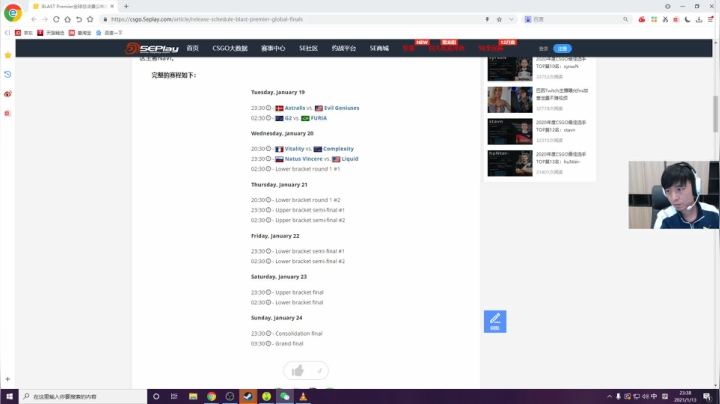The height and width of the screenshot is (404, 720).
Task: Click the 5EPlay logo
Action: [152, 48]
